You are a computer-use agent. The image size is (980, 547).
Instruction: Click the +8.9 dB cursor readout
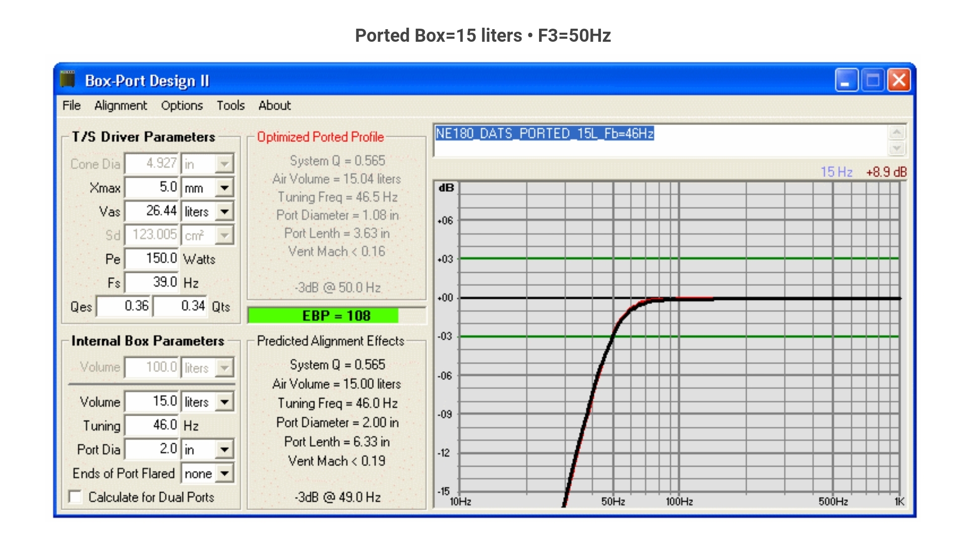click(x=886, y=172)
